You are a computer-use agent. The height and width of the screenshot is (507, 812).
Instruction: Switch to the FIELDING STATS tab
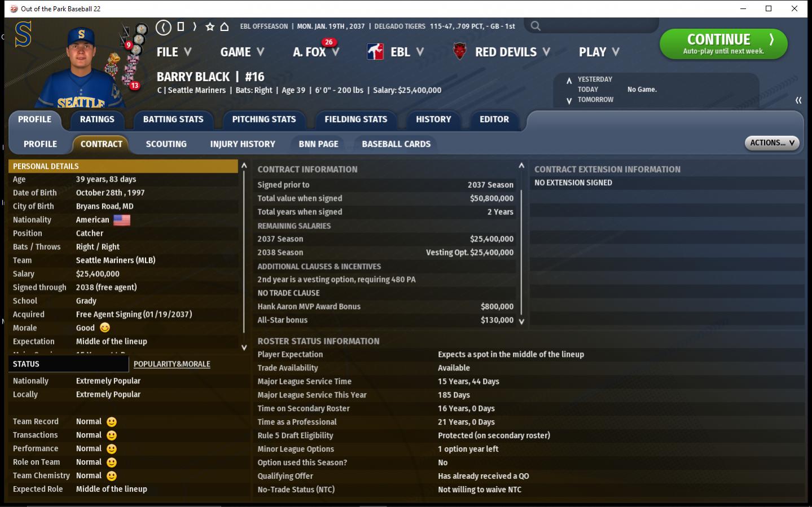pos(356,120)
